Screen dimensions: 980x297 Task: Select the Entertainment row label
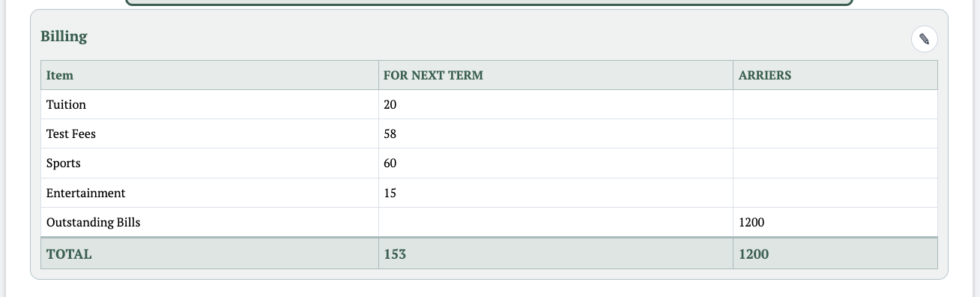[x=85, y=193]
